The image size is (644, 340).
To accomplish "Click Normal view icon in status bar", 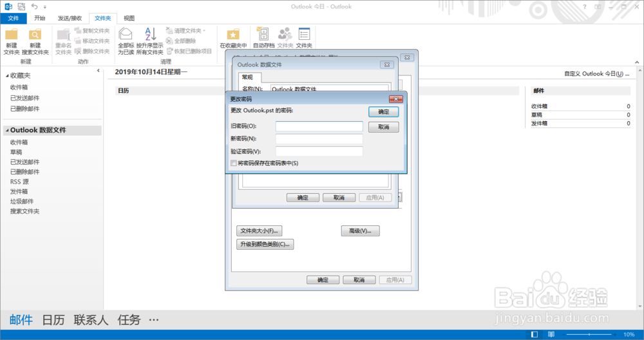I will pos(535,334).
